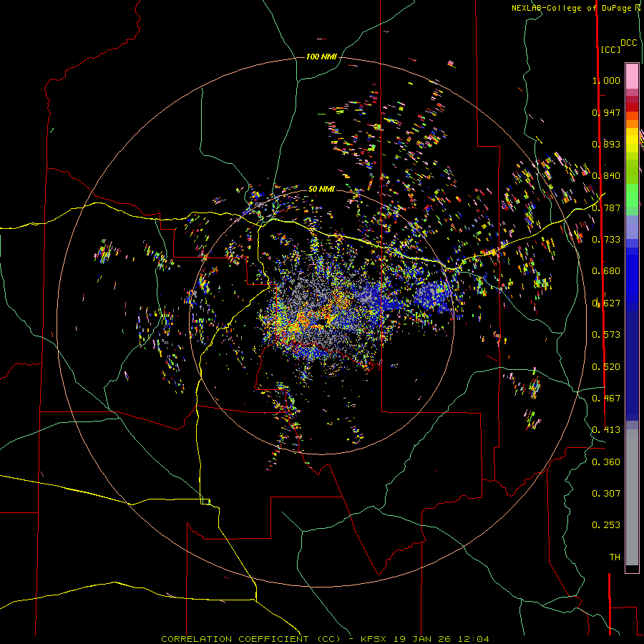Image resolution: width=644 pixels, height=644 pixels.
Task: Click the 0.893 scale value
Action: coord(606,144)
